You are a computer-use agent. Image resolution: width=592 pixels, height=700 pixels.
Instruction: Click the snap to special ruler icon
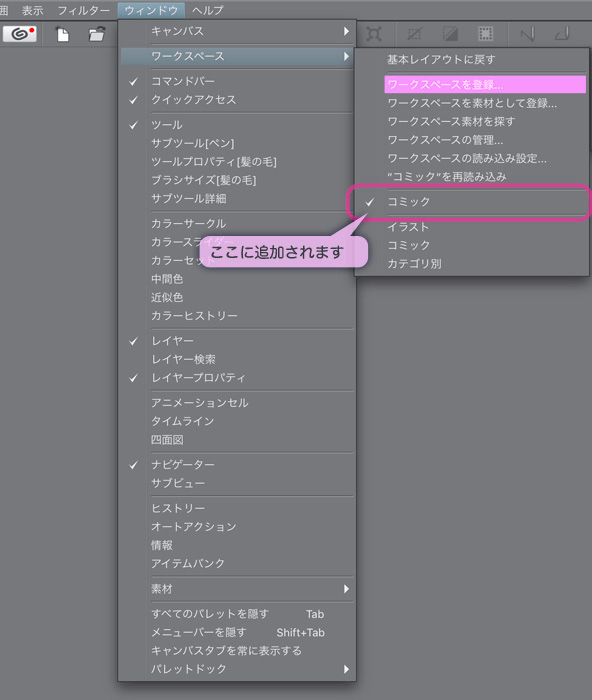click(562, 34)
